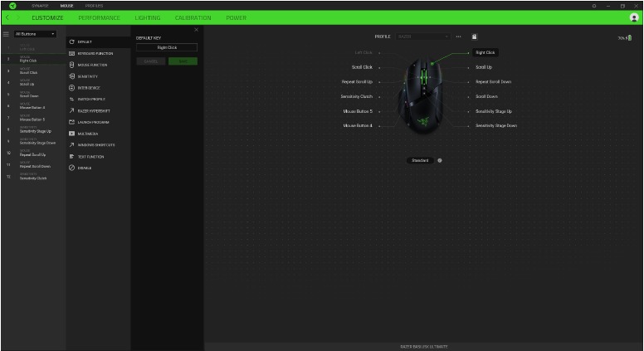Click Repeat Scroll Down label beside mouse diagram
The height and width of the screenshot is (351, 644).
tap(493, 81)
